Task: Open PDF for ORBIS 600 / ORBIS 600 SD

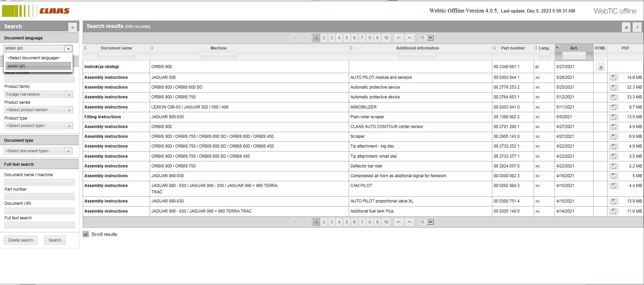Action: coord(614,88)
